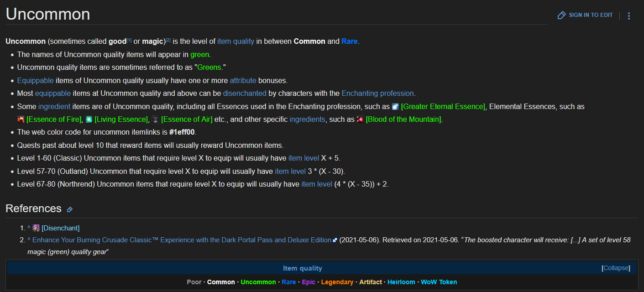Select Epic in the Item quality navbox

[308, 282]
